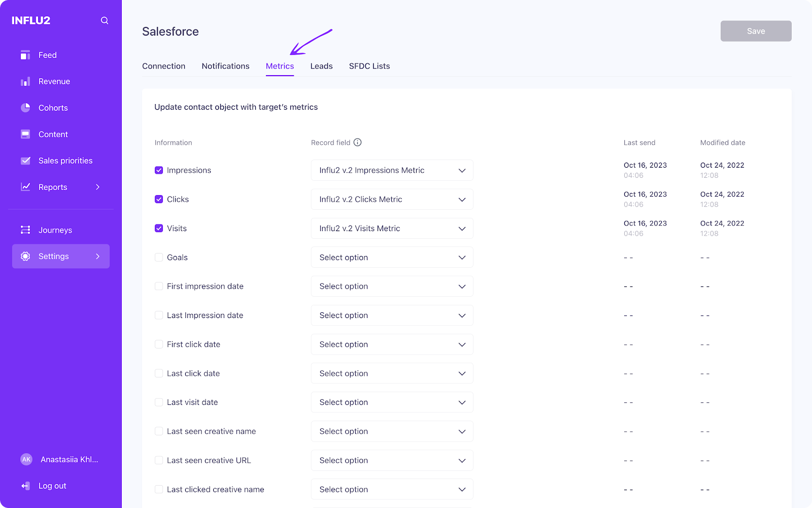Switch to the Notifications tab
The height and width of the screenshot is (508, 812).
[x=225, y=66]
